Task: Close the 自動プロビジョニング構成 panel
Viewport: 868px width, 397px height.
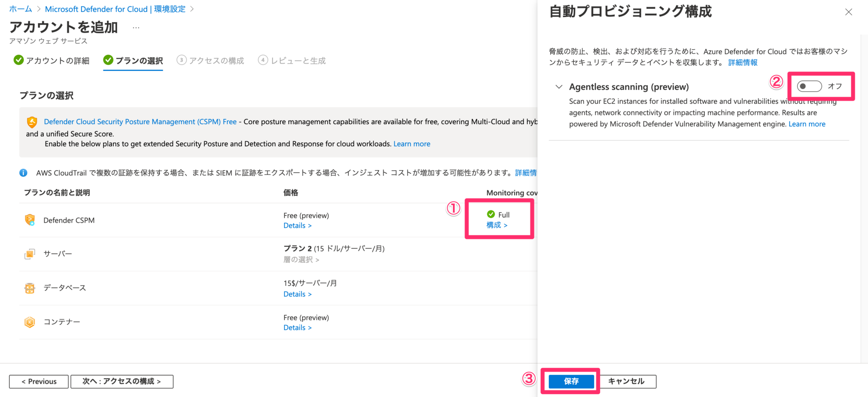Action: [849, 12]
